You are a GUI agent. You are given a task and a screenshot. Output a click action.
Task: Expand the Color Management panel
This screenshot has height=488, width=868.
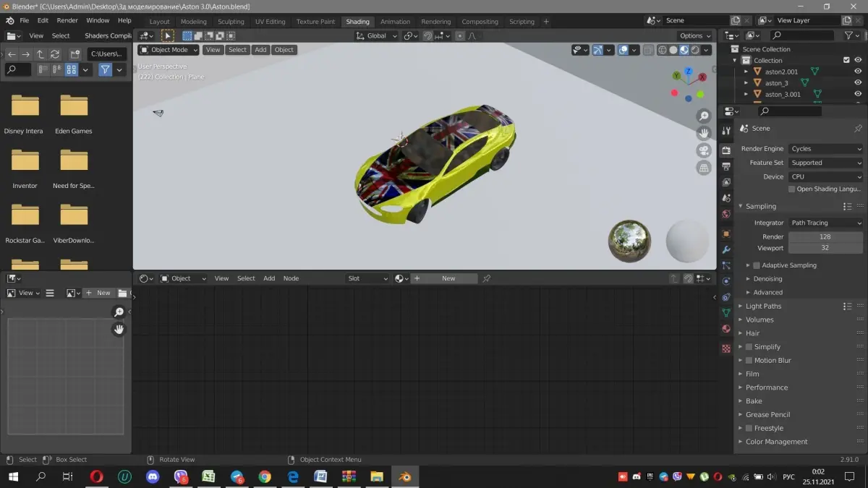[776, 442]
